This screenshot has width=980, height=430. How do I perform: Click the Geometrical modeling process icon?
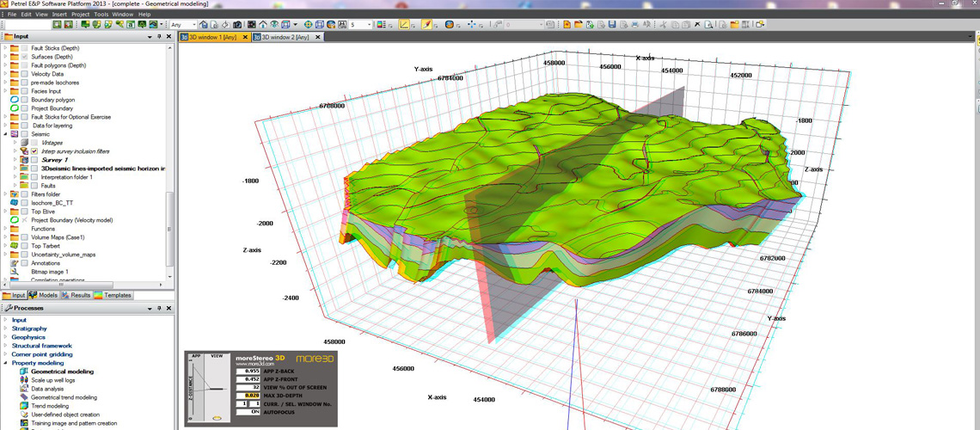pyautogui.click(x=24, y=372)
